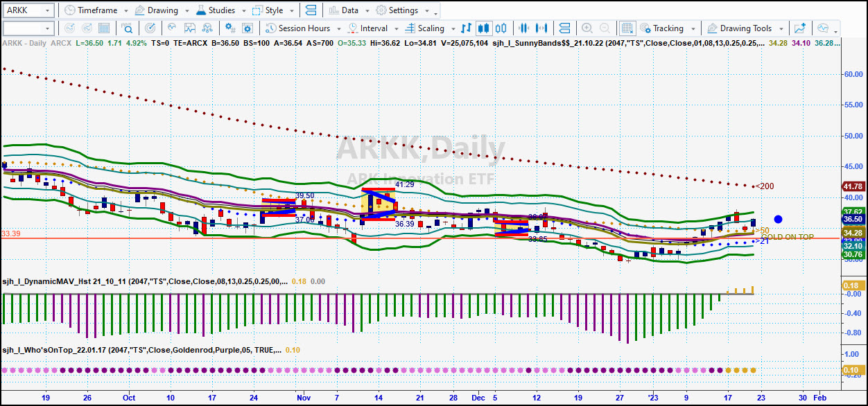868x406 pixels.
Task: Click the 33.39 horizontal line label
Action: (11, 234)
